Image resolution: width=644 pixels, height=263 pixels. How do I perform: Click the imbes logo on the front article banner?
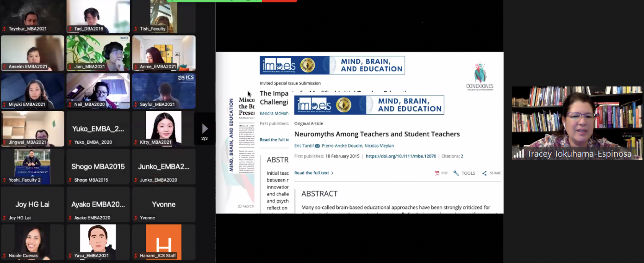pyautogui.click(x=314, y=105)
